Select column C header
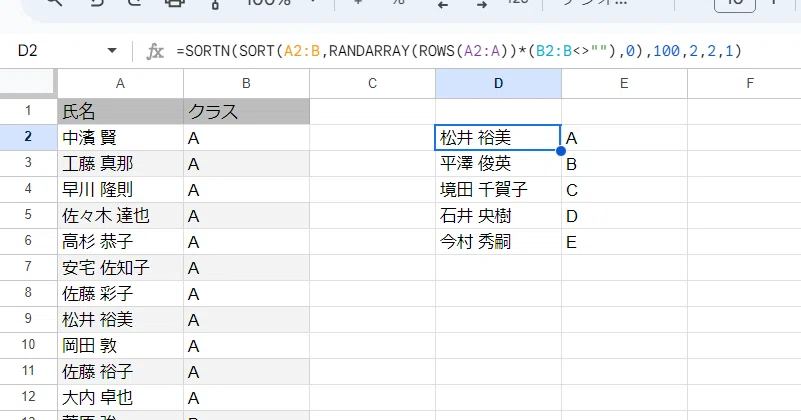 pos(372,83)
